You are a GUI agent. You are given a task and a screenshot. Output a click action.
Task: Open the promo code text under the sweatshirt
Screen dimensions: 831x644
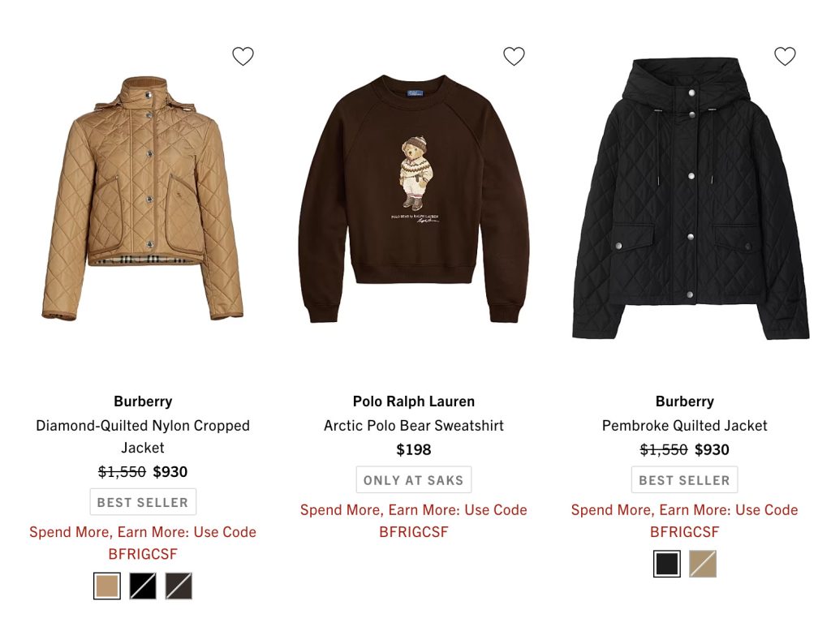pyautogui.click(x=414, y=521)
